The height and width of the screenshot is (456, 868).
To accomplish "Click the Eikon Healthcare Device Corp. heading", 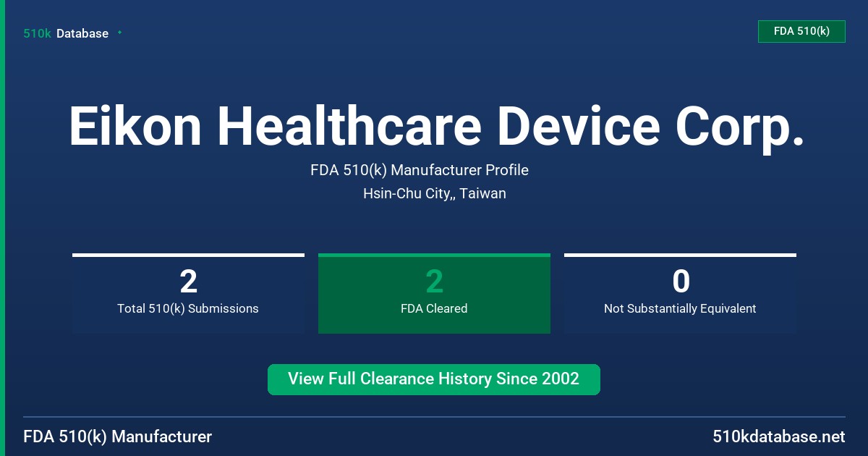I will tap(436, 127).
